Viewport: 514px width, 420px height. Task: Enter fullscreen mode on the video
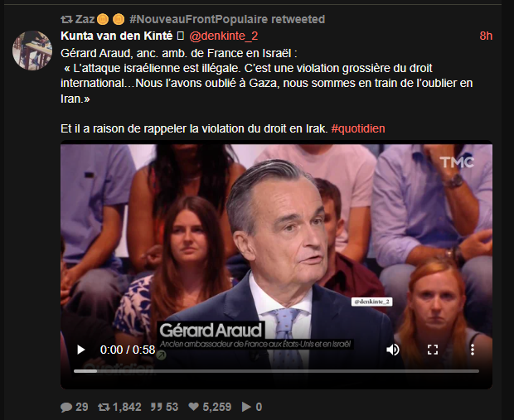433,350
